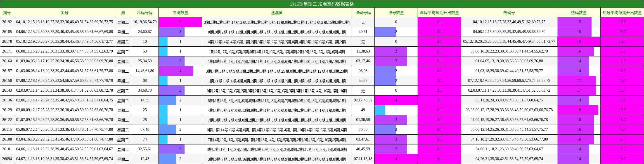Click period number 26143

coord(7,91)
